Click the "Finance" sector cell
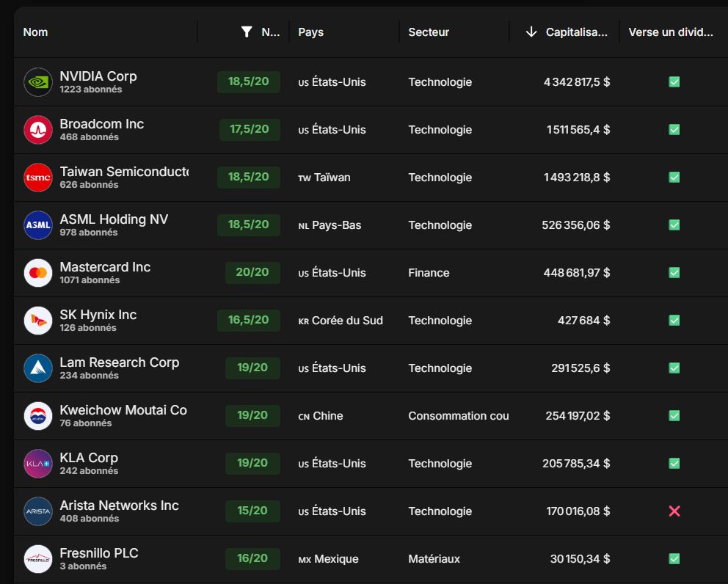The image size is (728, 584). click(429, 273)
